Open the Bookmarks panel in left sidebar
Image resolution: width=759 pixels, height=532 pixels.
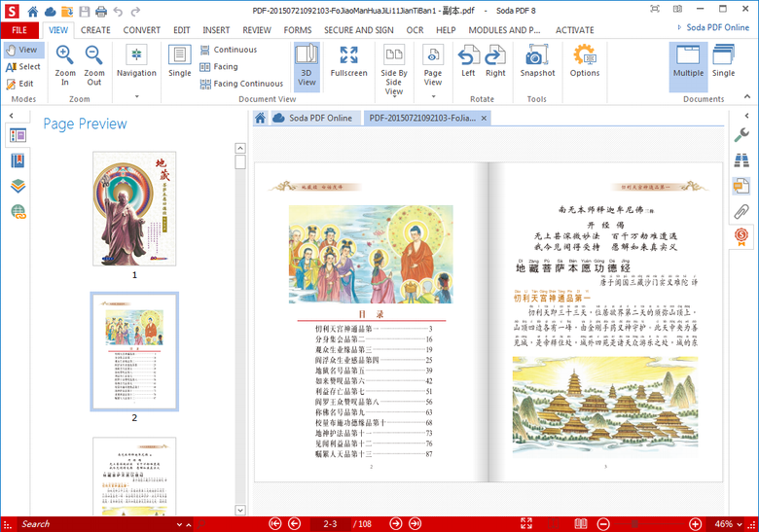(18, 160)
